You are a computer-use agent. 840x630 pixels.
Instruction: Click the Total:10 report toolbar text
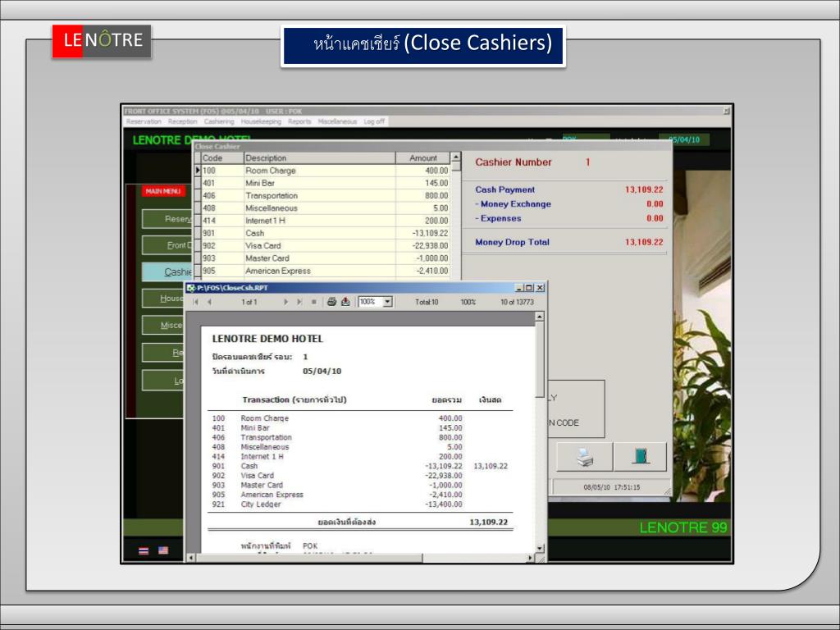[427, 302]
